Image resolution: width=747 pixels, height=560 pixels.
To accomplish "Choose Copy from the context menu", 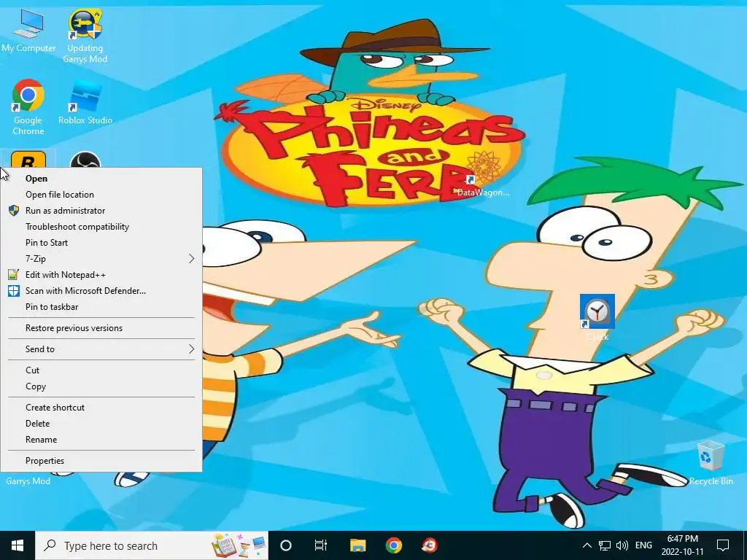I will coord(101,386).
